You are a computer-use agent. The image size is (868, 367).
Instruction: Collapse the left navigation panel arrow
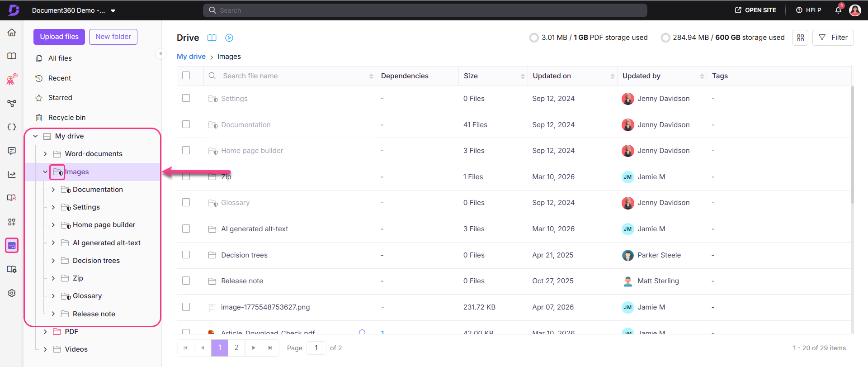(160, 54)
